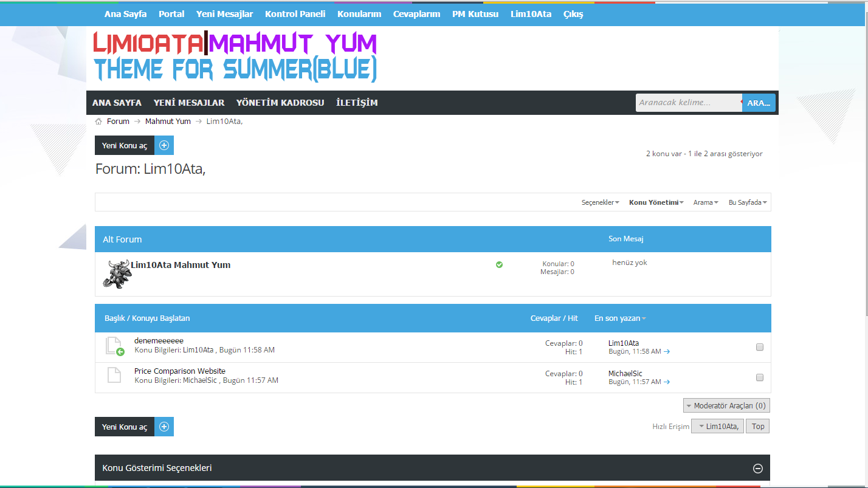868x488 pixels.
Task: Go to last post arrow for Lim10Ata row
Action: 667,351
